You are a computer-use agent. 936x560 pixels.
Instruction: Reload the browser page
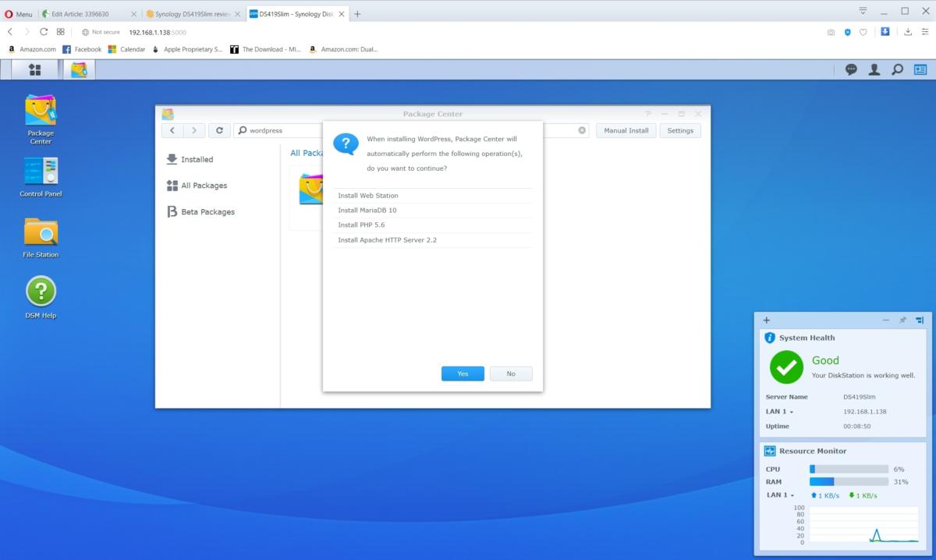[44, 32]
